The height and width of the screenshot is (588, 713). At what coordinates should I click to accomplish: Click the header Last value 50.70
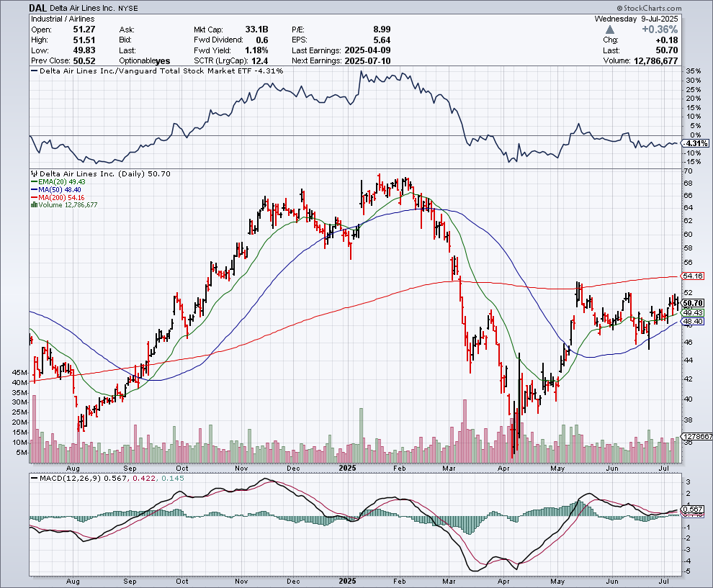(x=667, y=50)
